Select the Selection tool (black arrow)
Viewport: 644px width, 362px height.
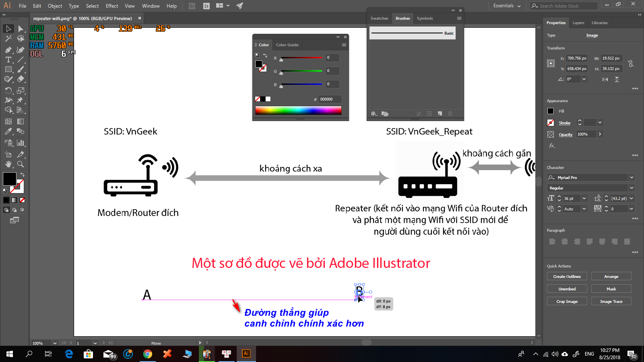coord(8,29)
